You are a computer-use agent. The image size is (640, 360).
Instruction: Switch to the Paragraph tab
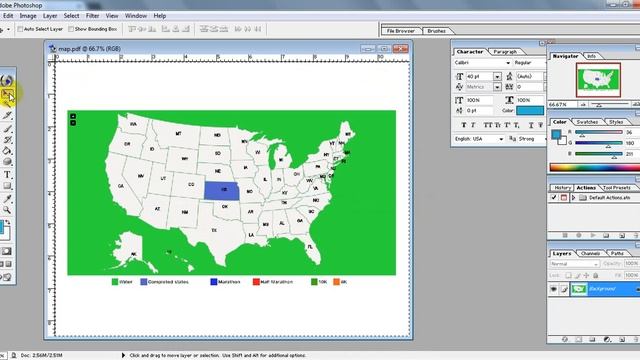pyautogui.click(x=505, y=52)
